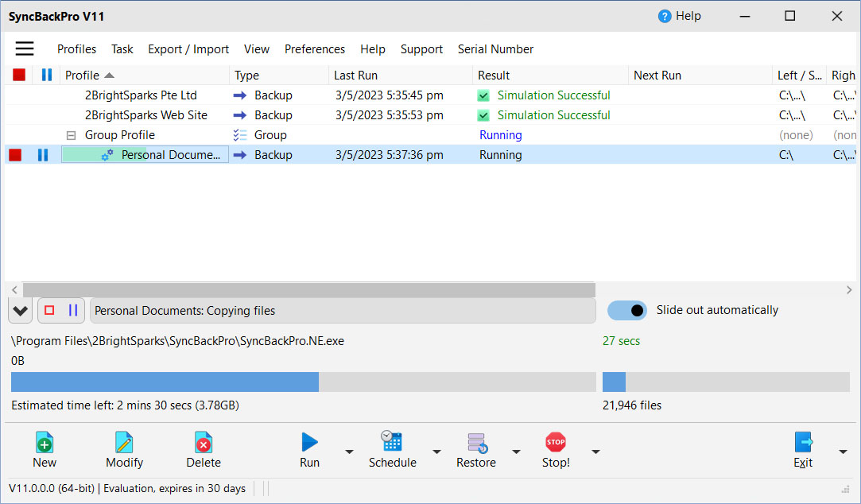Viewport: 861px width, 504px height.
Task: Click the Evaluation, expires in 30 days text
Action: tap(175, 488)
